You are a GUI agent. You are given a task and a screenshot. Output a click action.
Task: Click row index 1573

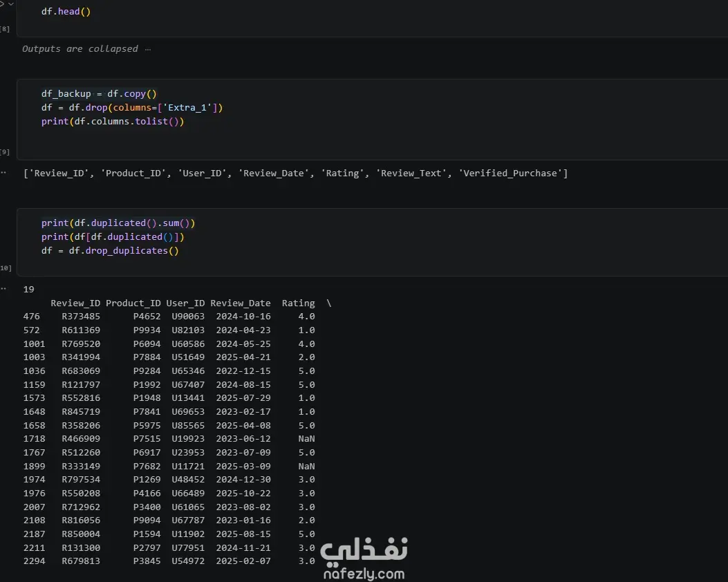(x=35, y=398)
